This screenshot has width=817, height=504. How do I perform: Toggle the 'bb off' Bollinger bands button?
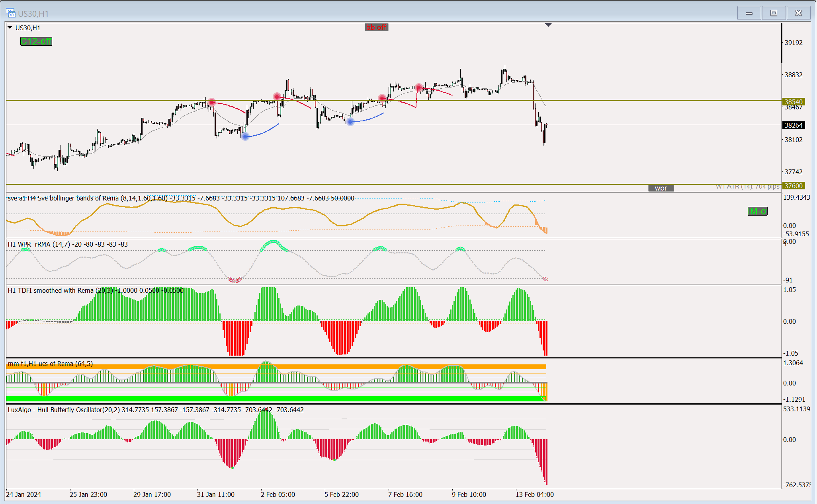tap(376, 27)
